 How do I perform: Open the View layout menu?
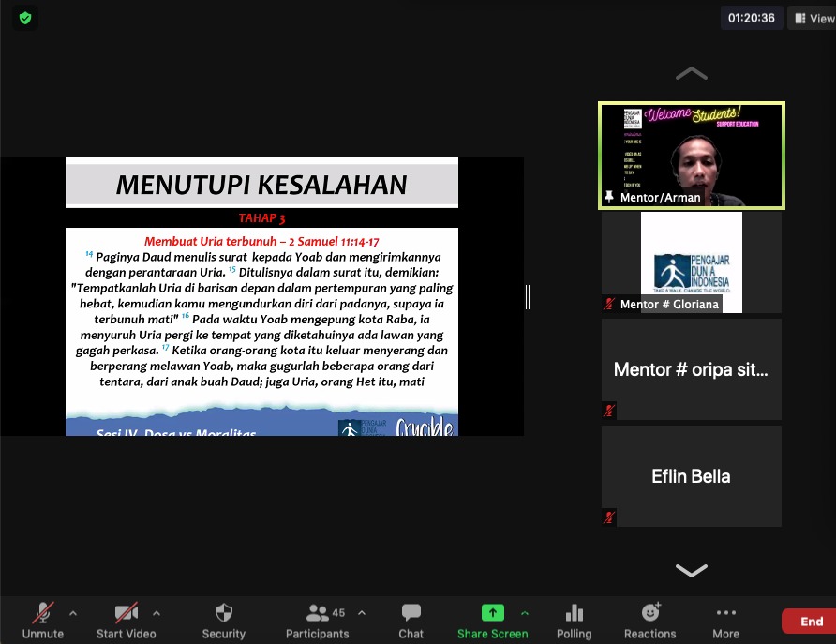coord(812,18)
